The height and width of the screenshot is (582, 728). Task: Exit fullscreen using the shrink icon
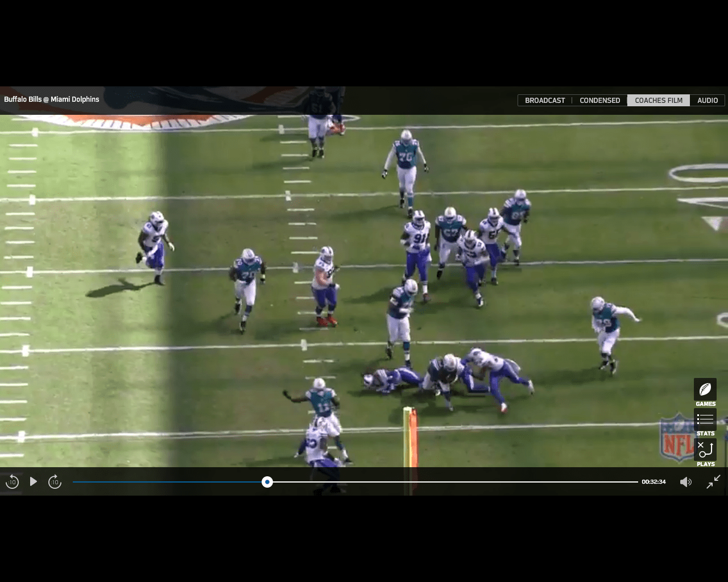(x=713, y=481)
